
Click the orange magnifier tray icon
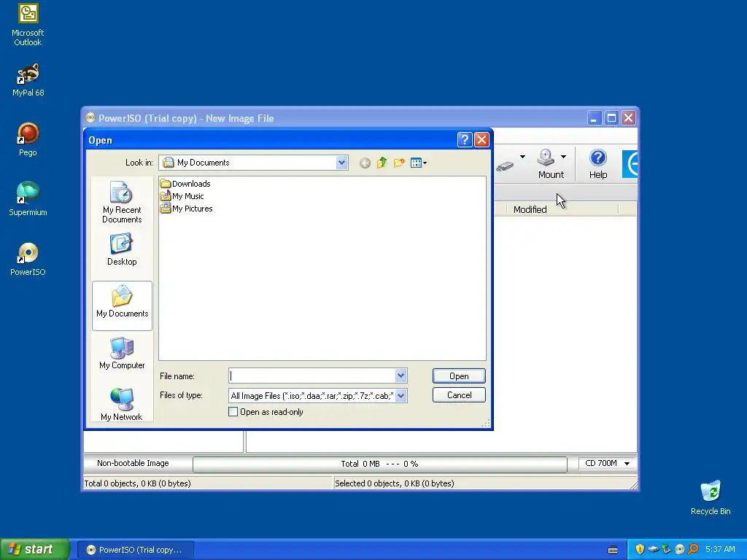pyautogui.click(x=693, y=549)
